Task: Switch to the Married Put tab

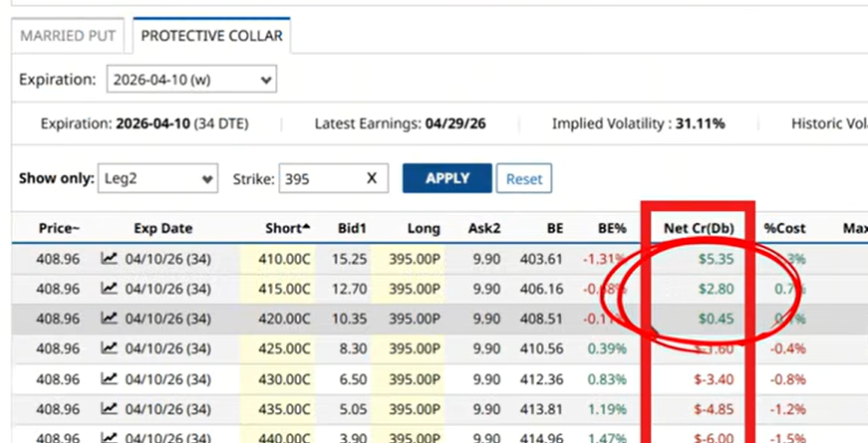Action: tap(68, 37)
